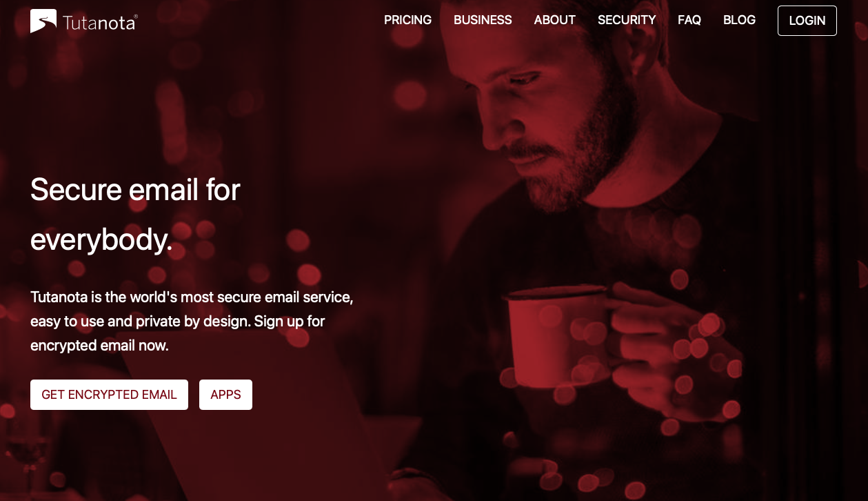This screenshot has width=868, height=501.
Task: Click the "easy to use and private" line
Action: point(178,322)
